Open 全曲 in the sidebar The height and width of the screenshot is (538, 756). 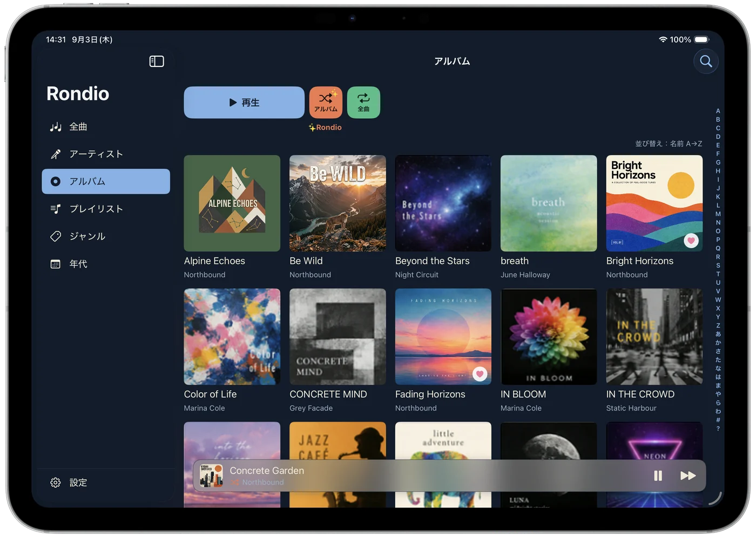[x=106, y=127]
